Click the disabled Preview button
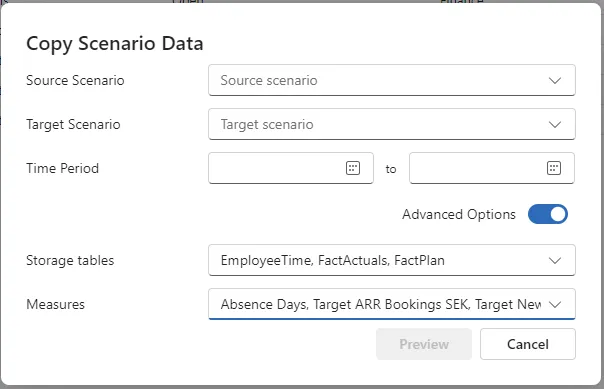 click(x=424, y=344)
